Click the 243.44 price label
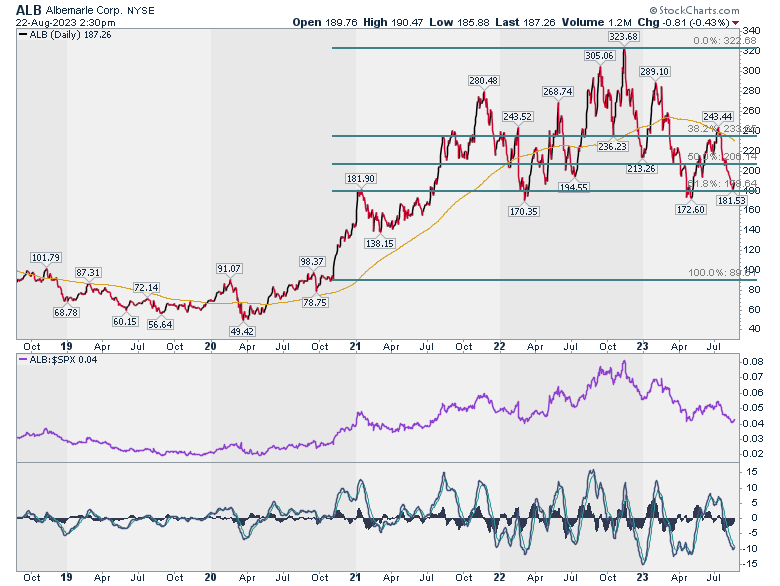The width and height of the screenshot is (780, 586). (x=718, y=117)
